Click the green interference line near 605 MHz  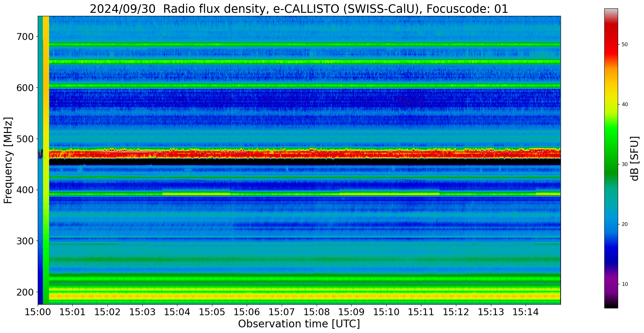click(305, 86)
